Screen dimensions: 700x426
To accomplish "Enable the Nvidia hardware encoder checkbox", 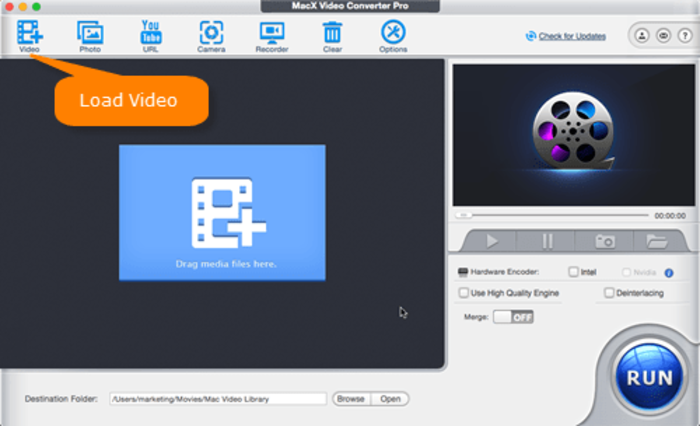I will pyautogui.click(x=626, y=272).
